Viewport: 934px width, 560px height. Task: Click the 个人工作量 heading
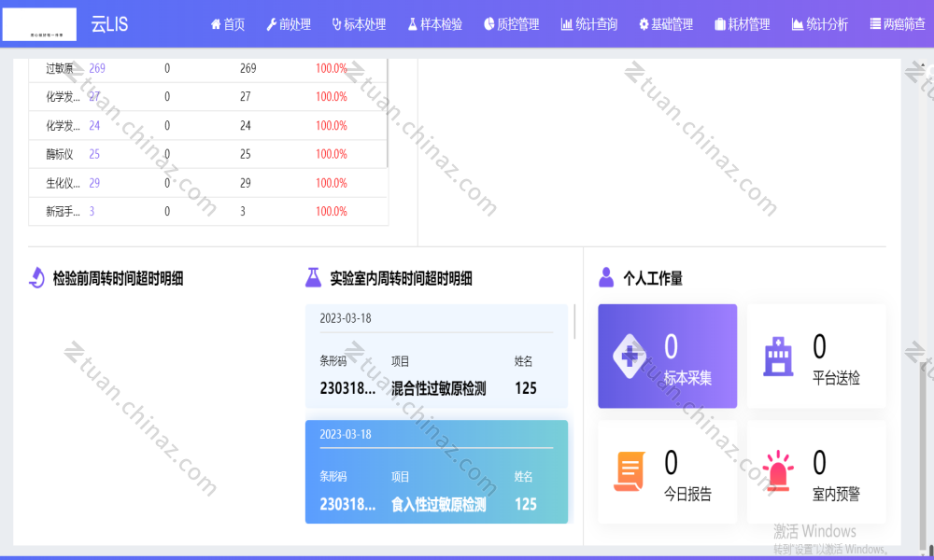653,278
